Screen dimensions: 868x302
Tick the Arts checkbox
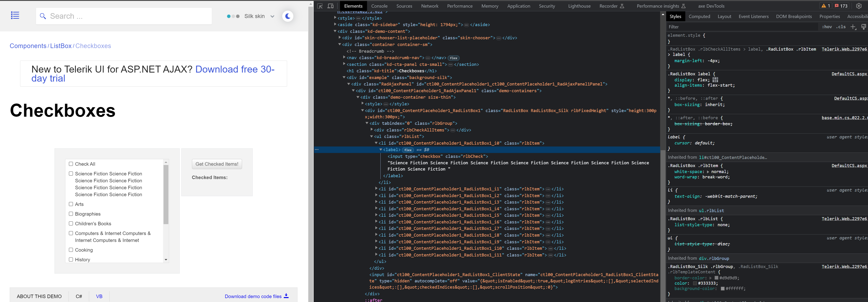click(71, 204)
